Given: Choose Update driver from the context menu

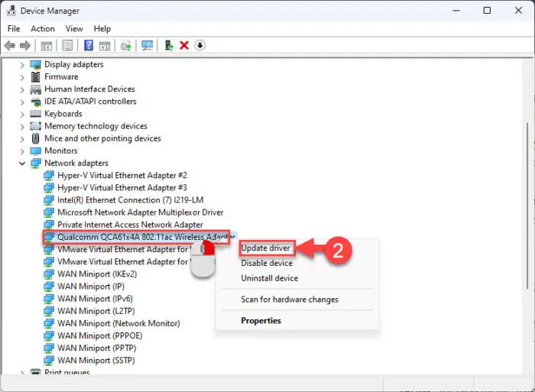Looking at the screenshot, I should 265,248.
